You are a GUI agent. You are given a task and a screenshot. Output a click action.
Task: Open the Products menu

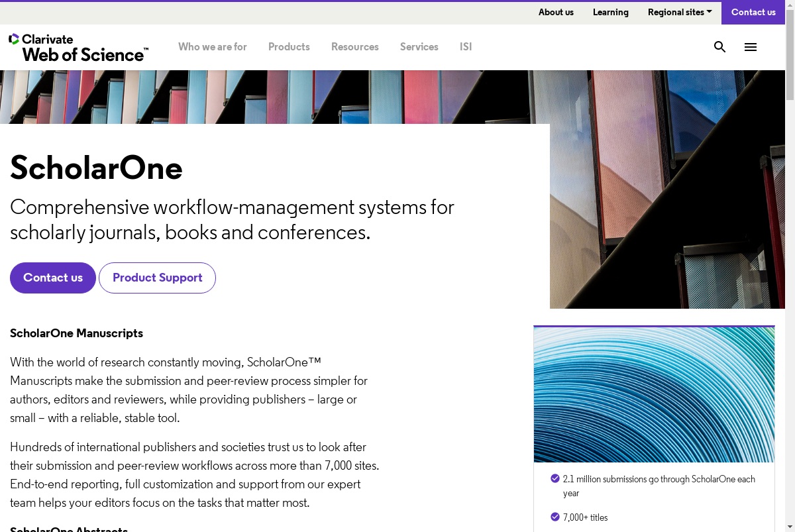pos(289,47)
